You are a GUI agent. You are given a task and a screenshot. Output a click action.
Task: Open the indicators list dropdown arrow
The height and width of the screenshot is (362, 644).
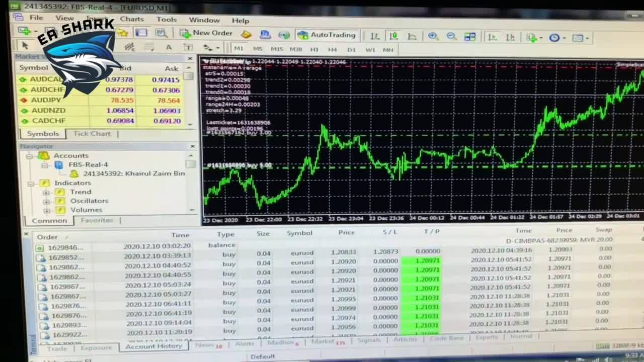tap(541, 38)
